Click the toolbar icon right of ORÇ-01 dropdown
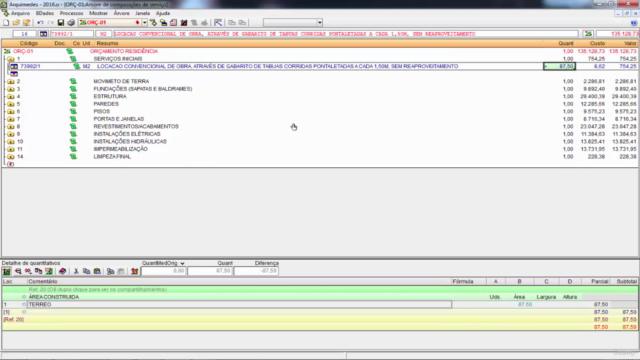 [153, 23]
